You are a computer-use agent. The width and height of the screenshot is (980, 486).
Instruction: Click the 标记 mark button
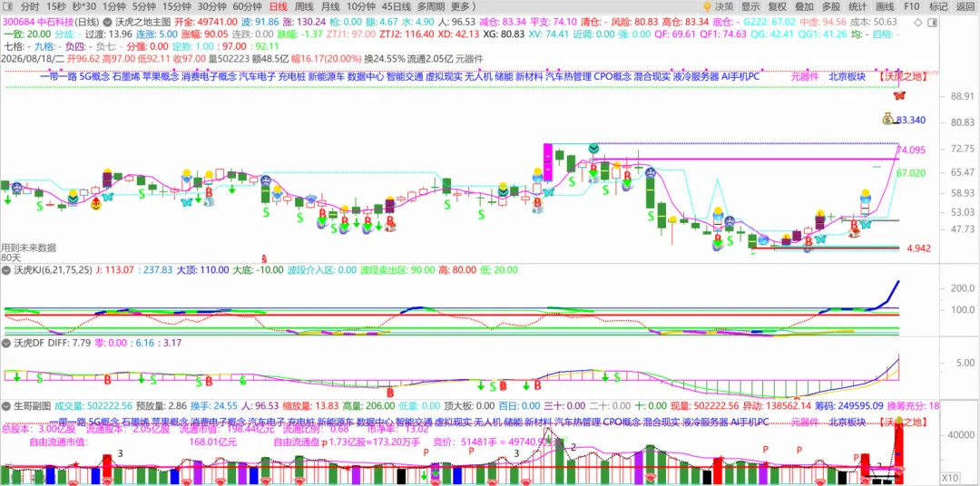(x=938, y=7)
